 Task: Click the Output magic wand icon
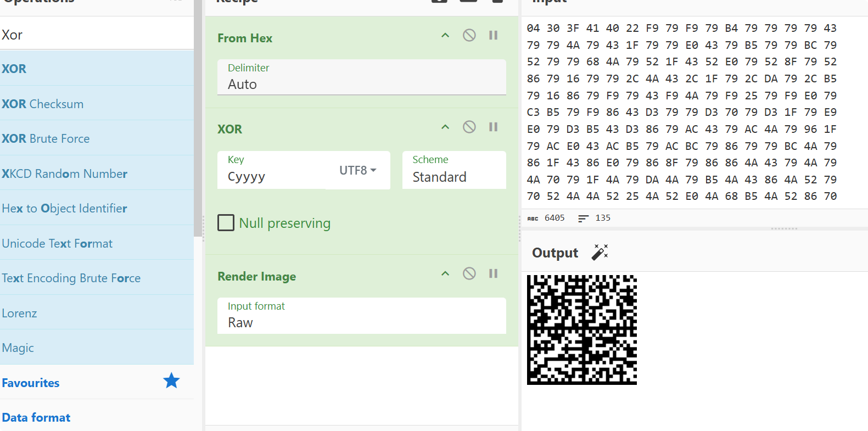[600, 252]
